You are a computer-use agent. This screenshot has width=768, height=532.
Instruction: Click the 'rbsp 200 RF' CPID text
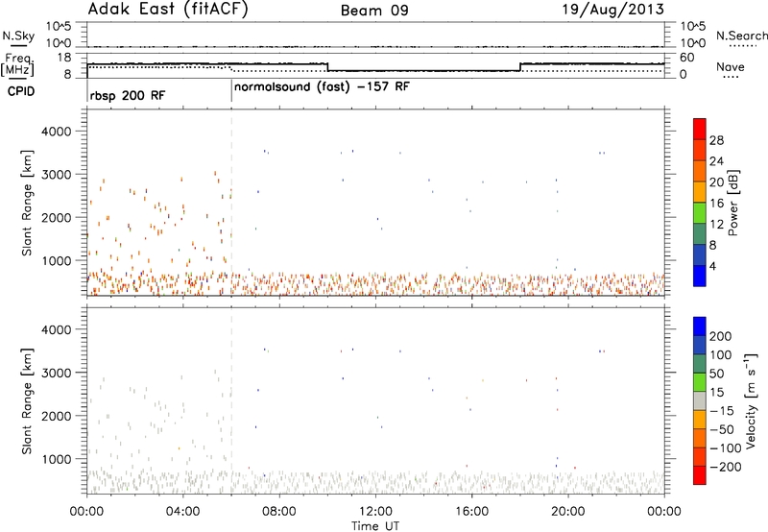tap(128, 95)
